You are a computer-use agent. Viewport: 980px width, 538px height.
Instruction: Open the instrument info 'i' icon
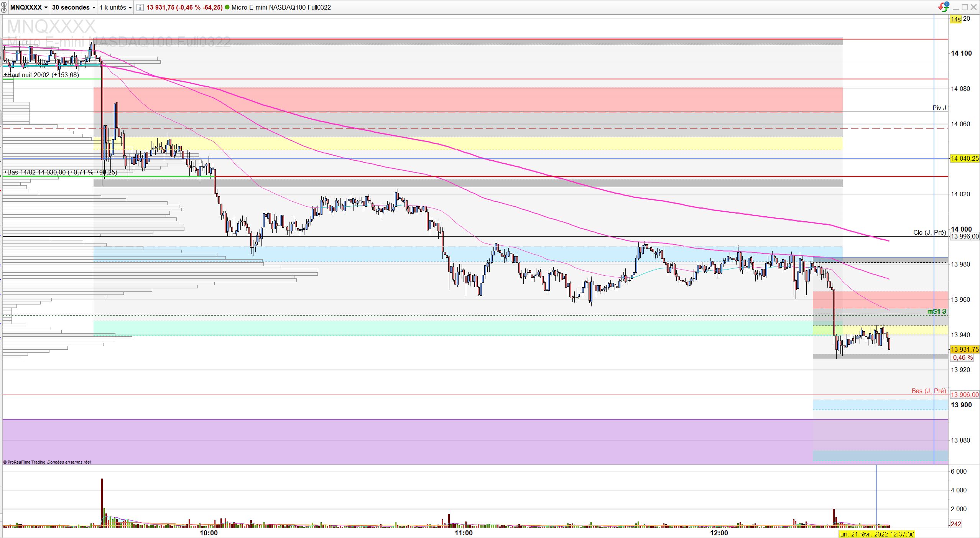140,7
